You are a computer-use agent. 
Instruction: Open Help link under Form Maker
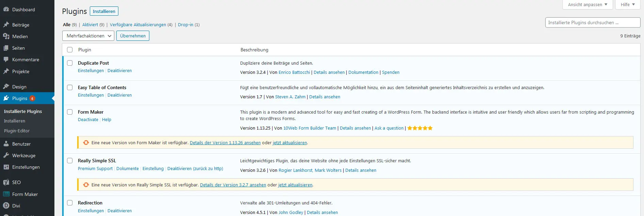(106, 120)
